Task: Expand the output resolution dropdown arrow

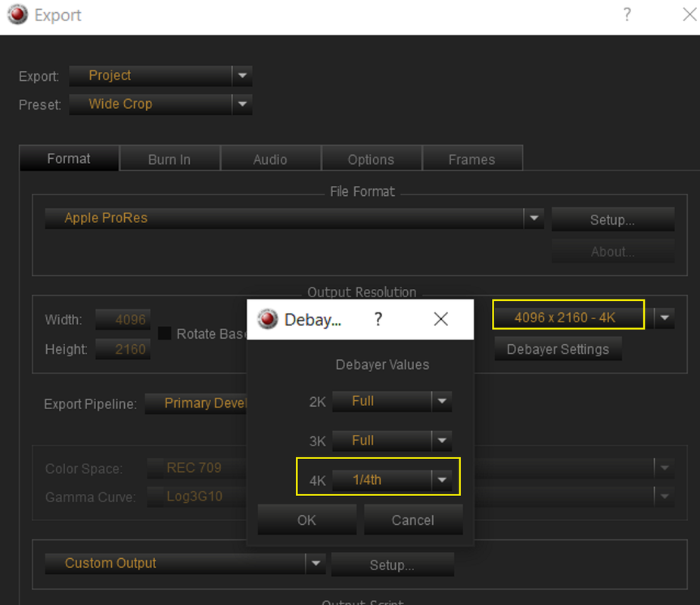Action: [x=664, y=318]
